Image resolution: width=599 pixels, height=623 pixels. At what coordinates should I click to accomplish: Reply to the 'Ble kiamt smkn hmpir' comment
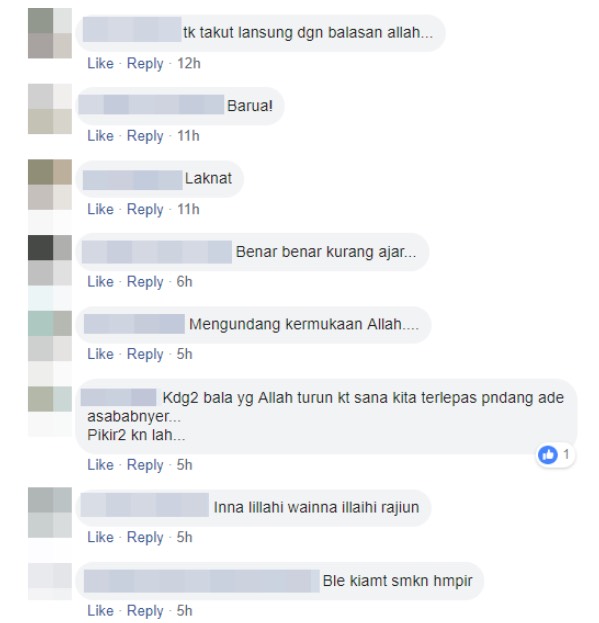click(145, 611)
